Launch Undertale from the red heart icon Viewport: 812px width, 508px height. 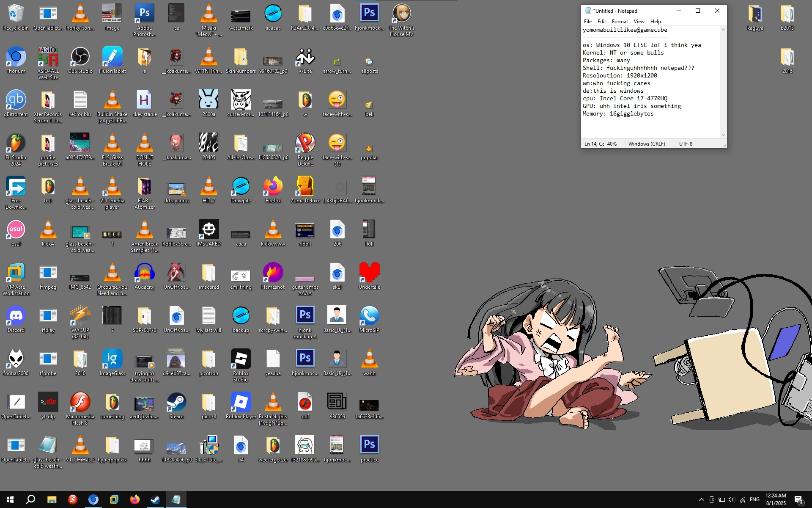coord(369,276)
